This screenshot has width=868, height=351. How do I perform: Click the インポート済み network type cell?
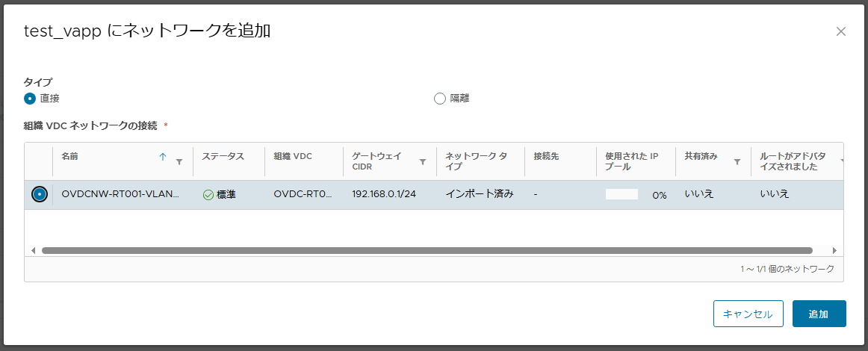point(480,194)
